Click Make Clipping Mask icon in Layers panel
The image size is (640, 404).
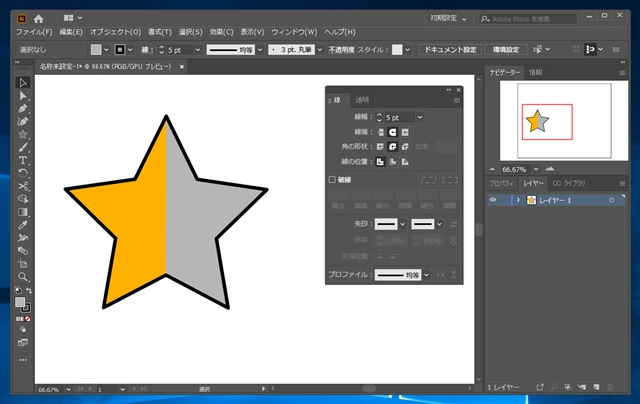click(x=567, y=387)
